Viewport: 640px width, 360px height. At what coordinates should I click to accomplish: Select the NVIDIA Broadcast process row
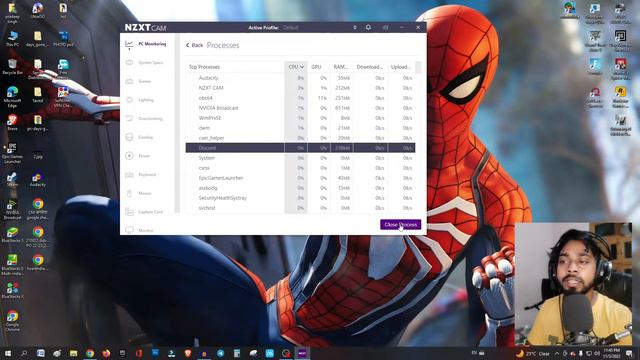(x=300, y=108)
